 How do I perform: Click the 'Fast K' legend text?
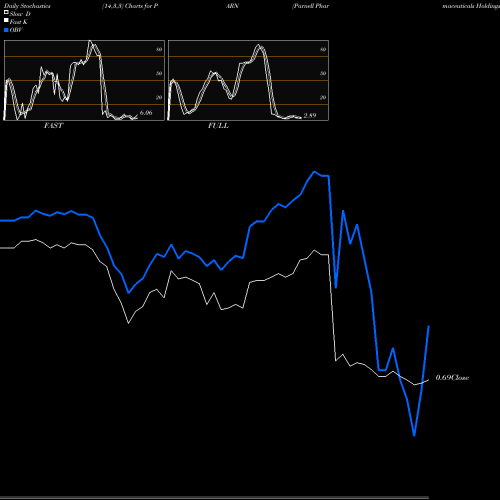(x=19, y=22)
